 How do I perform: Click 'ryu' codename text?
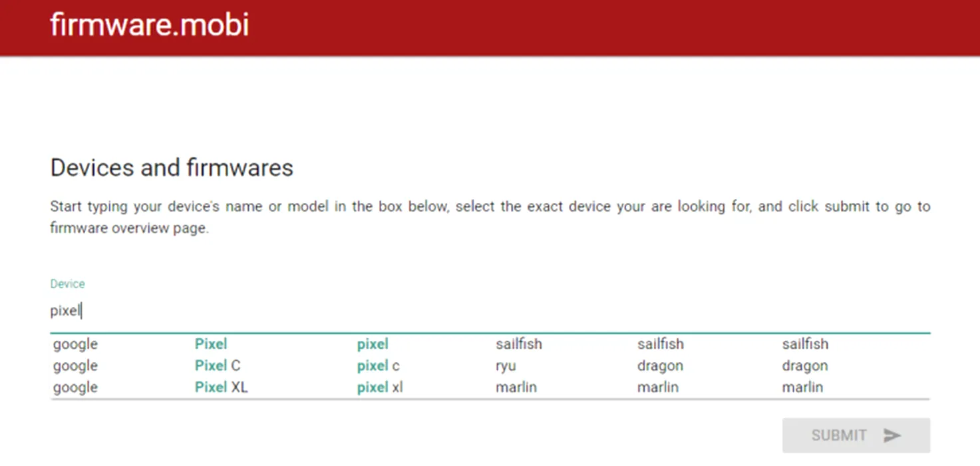(x=506, y=367)
